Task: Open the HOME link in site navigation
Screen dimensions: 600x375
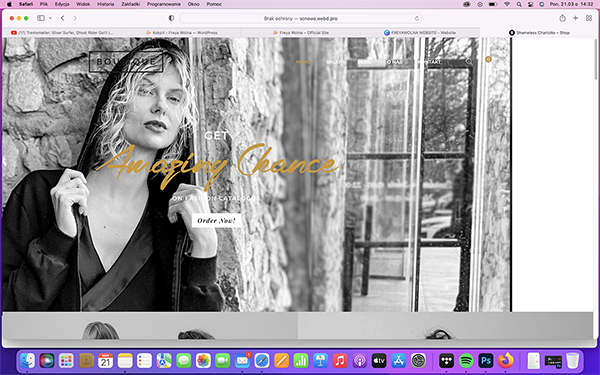Action: (x=303, y=62)
